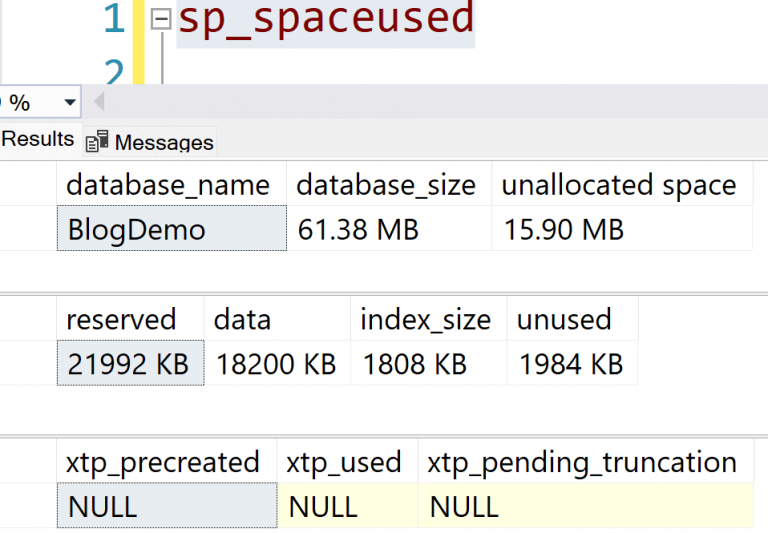Select the index_size column header
Viewport: 768px width, 533px height.
(426, 320)
